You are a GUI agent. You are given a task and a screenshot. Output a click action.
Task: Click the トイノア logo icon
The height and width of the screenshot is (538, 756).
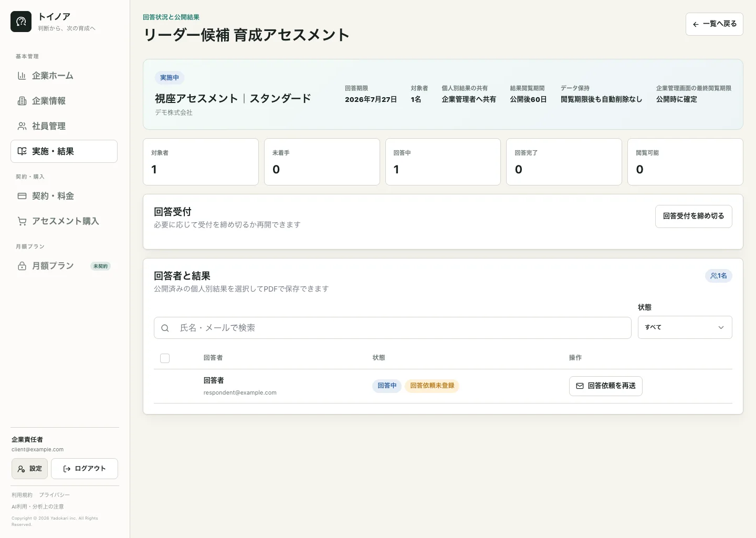pos(21,22)
